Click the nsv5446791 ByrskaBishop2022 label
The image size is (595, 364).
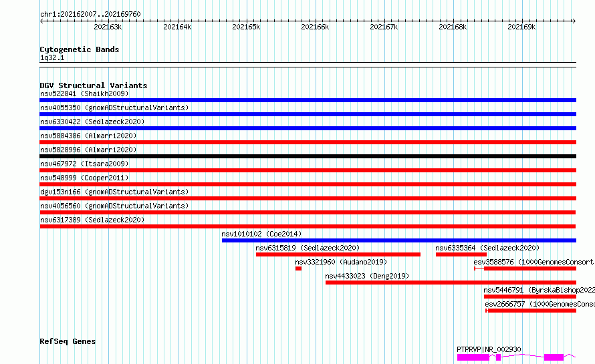pos(540,290)
